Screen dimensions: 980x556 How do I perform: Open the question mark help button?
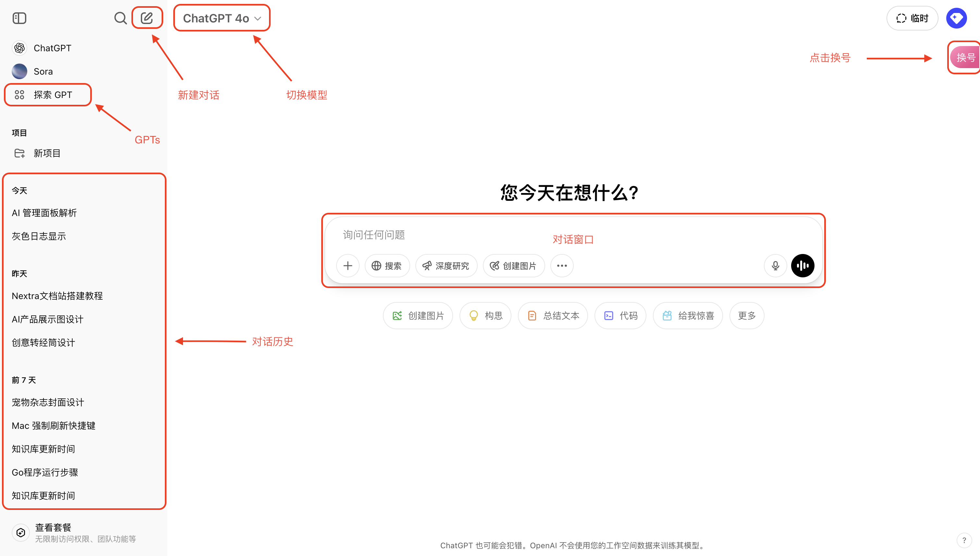[964, 540]
